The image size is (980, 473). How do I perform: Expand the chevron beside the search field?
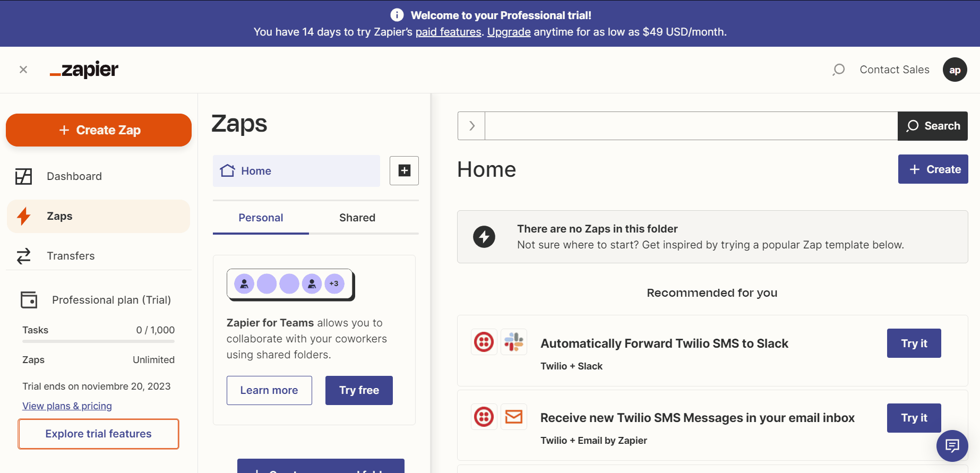[x=471, y=126]
